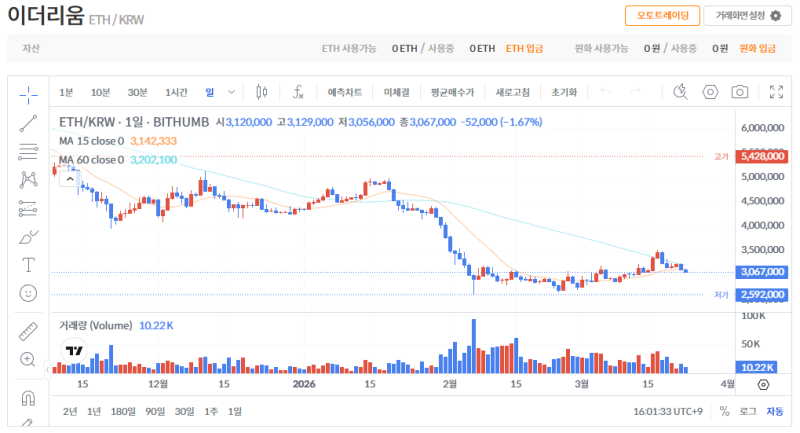Click the 3,067,000 current price label
Viewport: 800px width, 433px height.
762,272
